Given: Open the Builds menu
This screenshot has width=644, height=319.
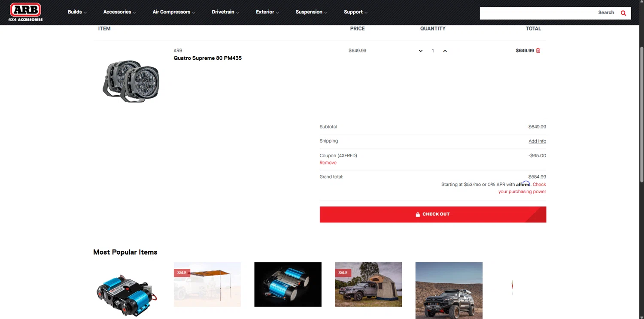Looking at the screenshot, I should tap(77, 12).
